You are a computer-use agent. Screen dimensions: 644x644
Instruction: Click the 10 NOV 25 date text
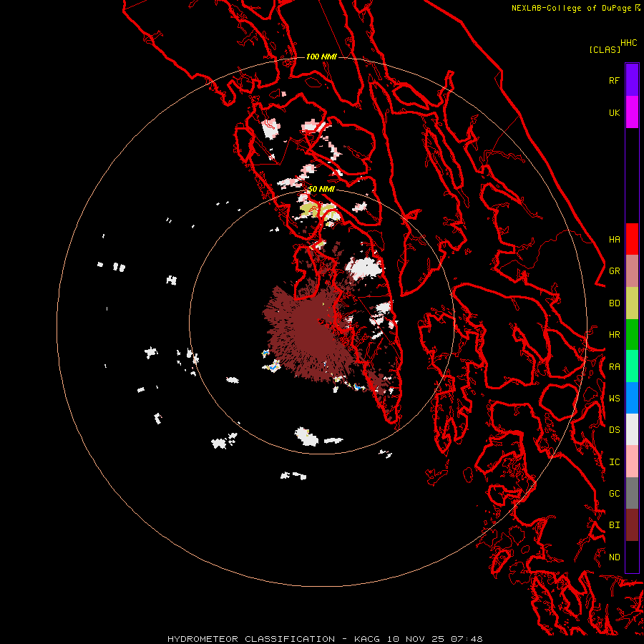point(416,639)
